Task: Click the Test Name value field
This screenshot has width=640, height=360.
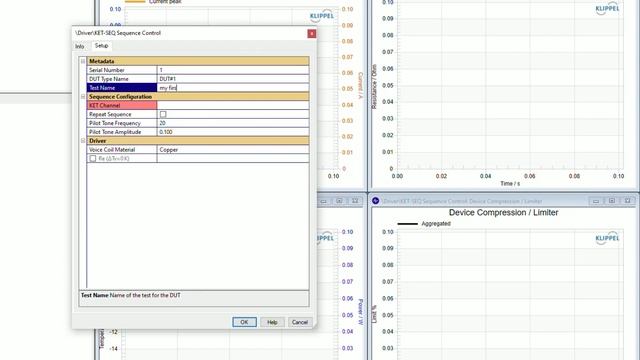Action: click(x=233, y=88)
